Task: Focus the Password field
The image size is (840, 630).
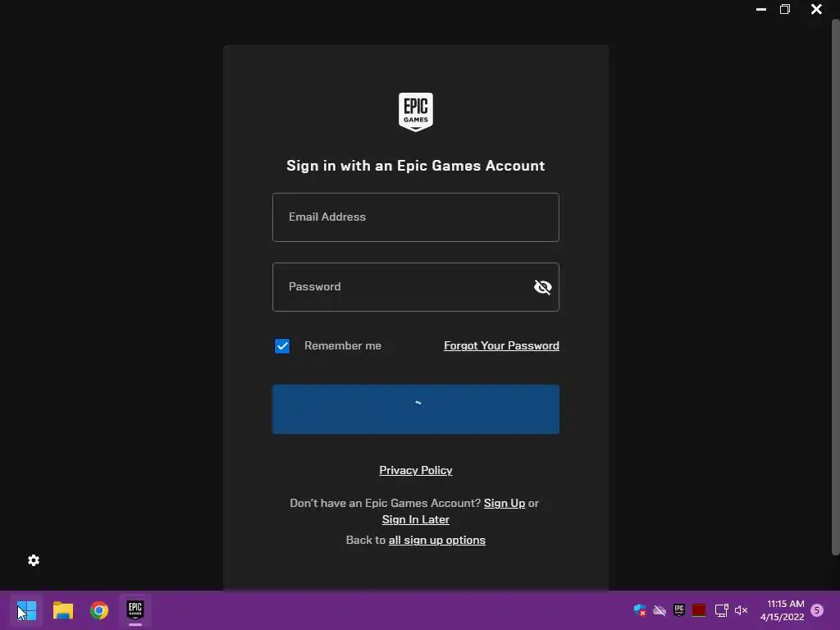Action: [416, 286]
